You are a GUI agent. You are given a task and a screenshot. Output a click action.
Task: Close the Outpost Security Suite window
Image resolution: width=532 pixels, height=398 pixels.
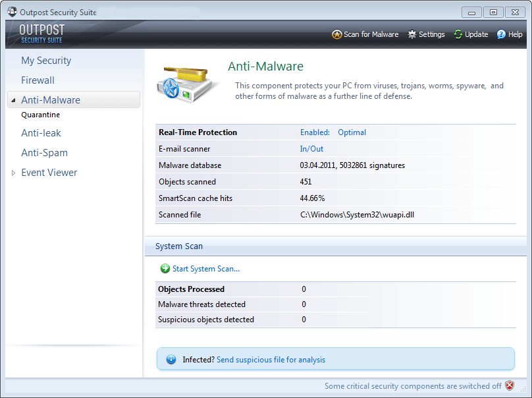tap(515, 13)
